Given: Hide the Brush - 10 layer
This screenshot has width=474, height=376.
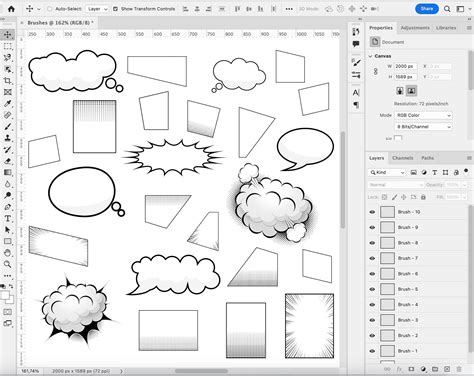Looking at the screenshot, I should [x=372, y=212].
